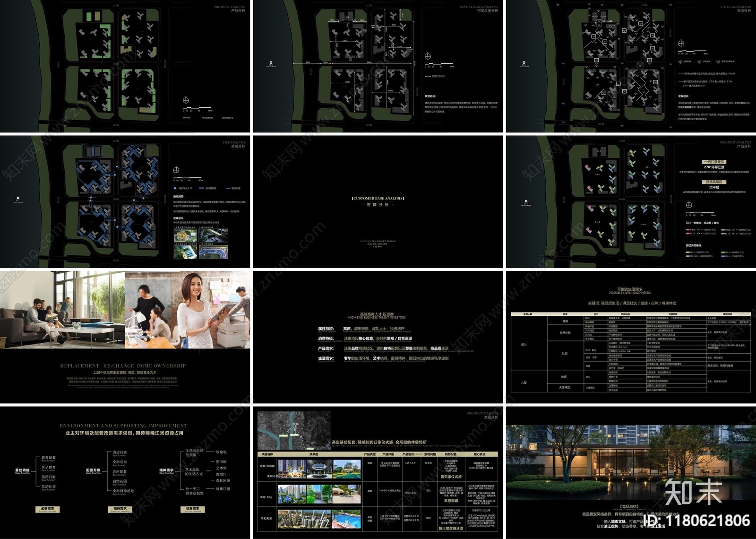Image resolution: width=756 pixels, height=539 pixels.
Task: Click the 必备需求 gold label
Action: pyautogui.click(x=47, y=509)
